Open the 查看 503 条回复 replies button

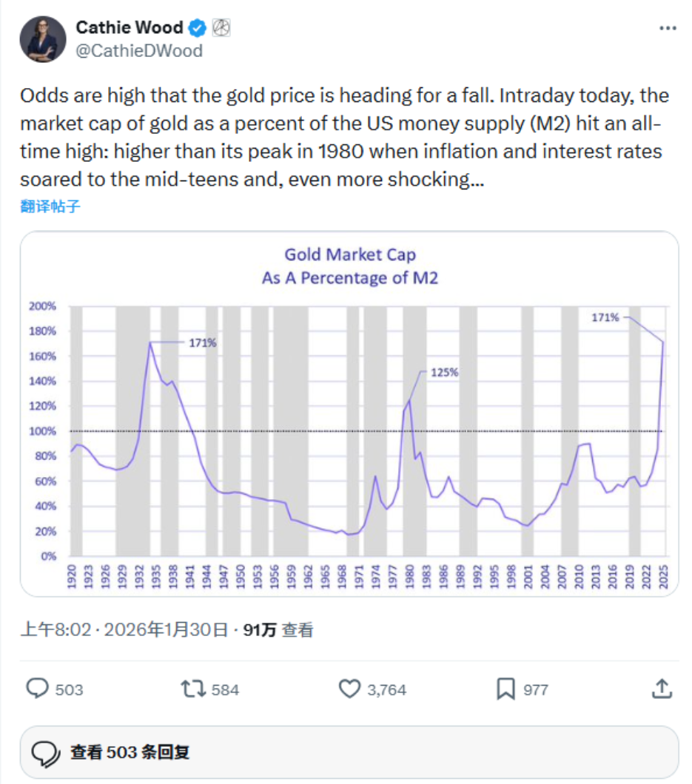(349, 752)
